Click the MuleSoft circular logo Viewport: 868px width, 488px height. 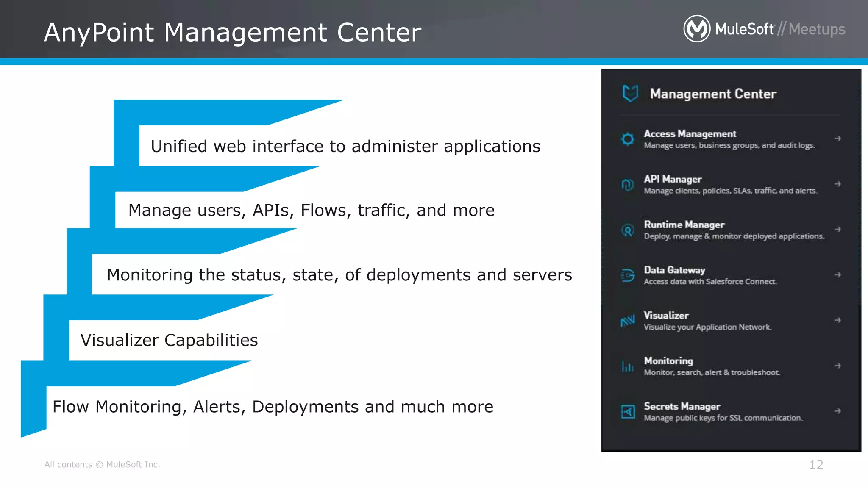[x=697, y=29]
